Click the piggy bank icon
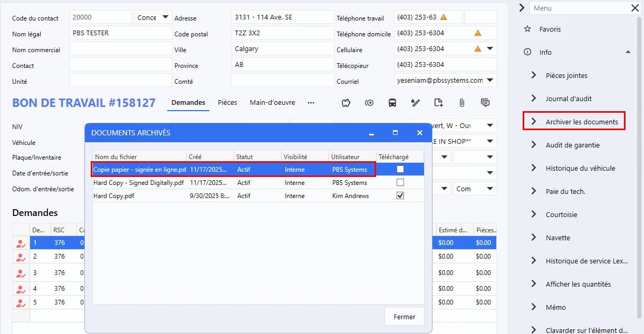 point(347,103)
